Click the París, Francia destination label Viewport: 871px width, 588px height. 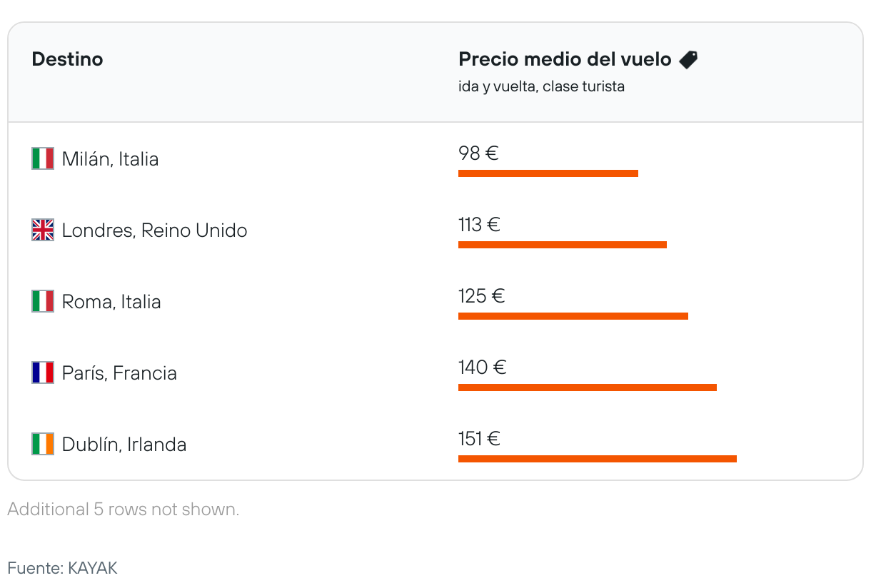coord(119,372)
